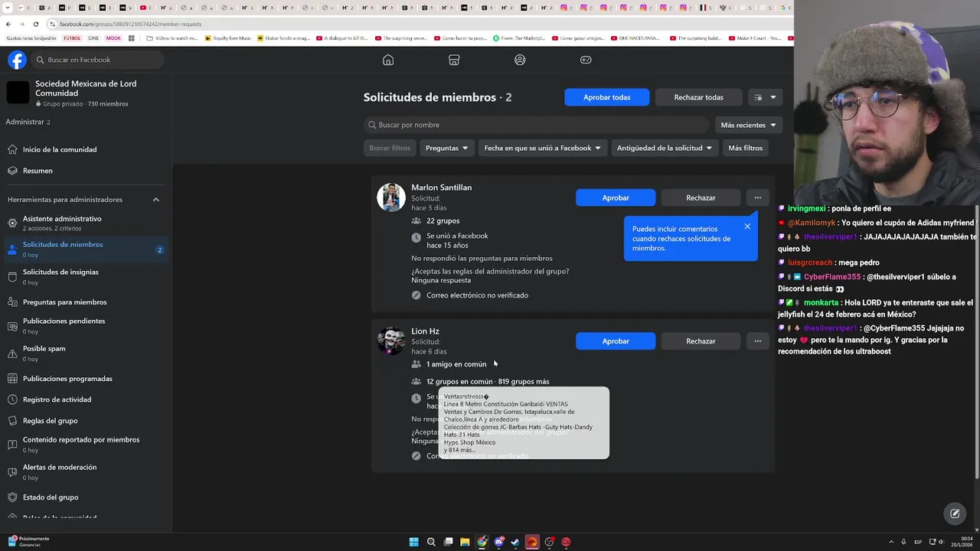Open the Facebook logo home link
The width and height of the screenshot is (980, 551).
[17, 60]
